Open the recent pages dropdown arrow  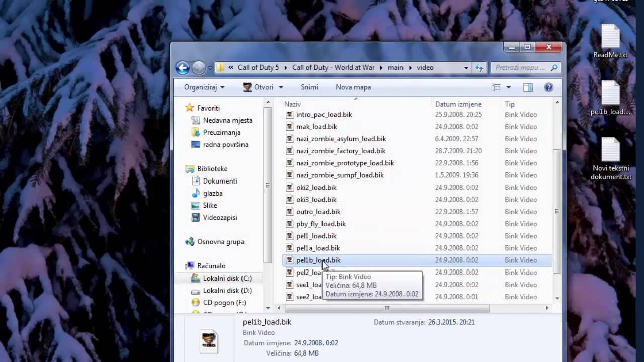coord(210,68)
